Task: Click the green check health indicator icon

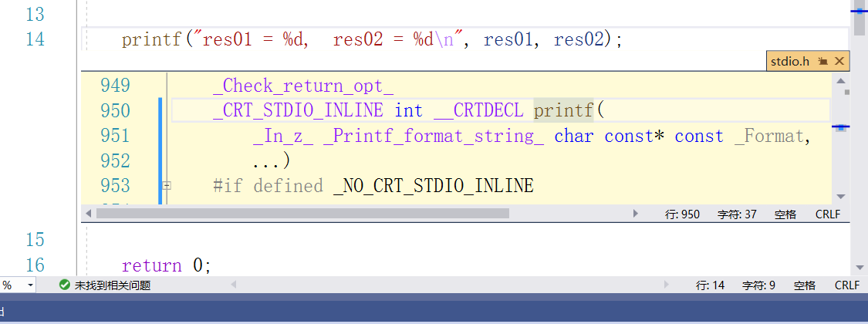Action: [x=65, y=285]
